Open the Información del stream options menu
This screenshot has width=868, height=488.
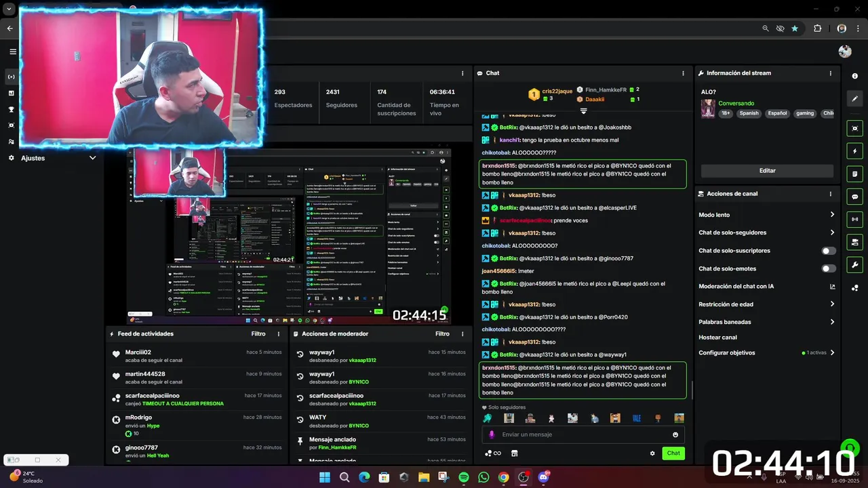[830, 73]
